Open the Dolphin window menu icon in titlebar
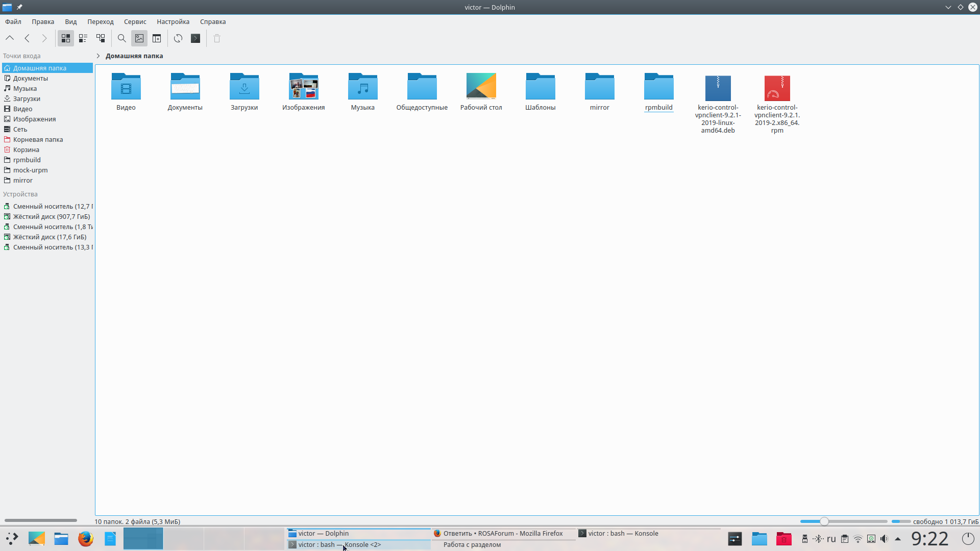The image size is (980, 551). 7,7
